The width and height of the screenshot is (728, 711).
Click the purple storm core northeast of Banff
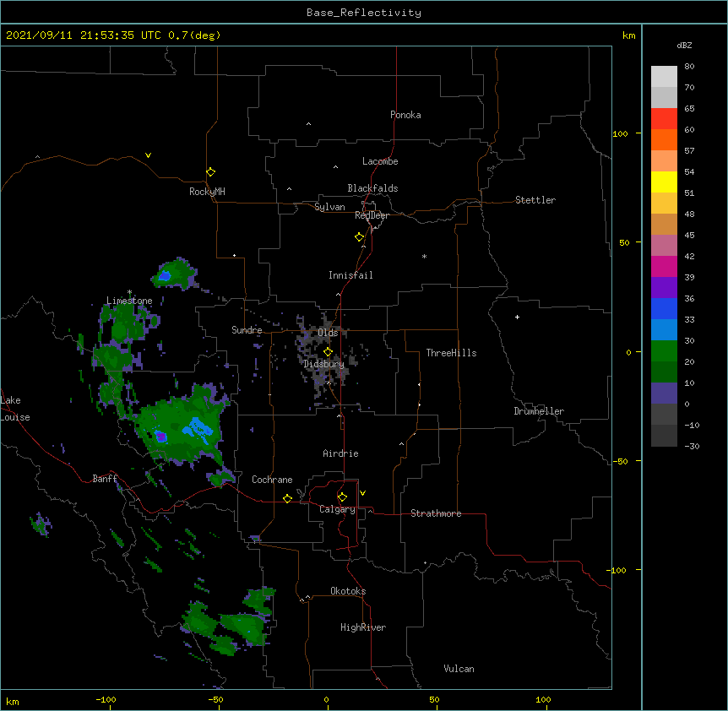[x=160, y=437]
